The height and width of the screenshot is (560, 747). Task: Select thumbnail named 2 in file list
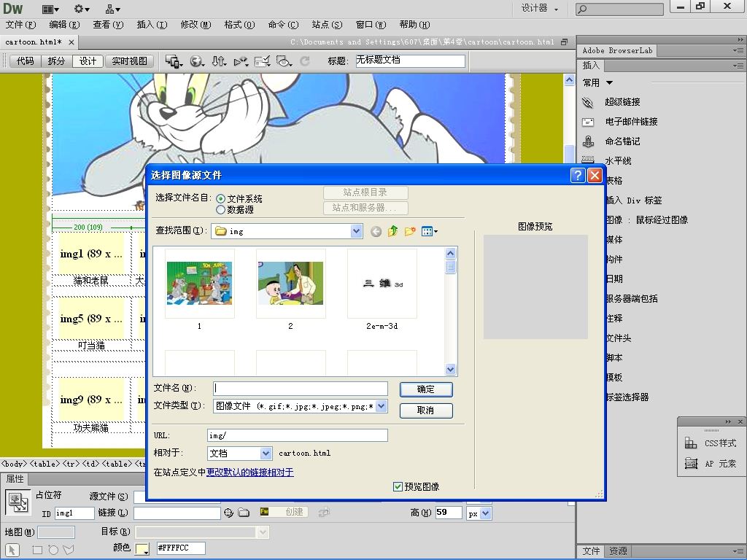[290, 284]
